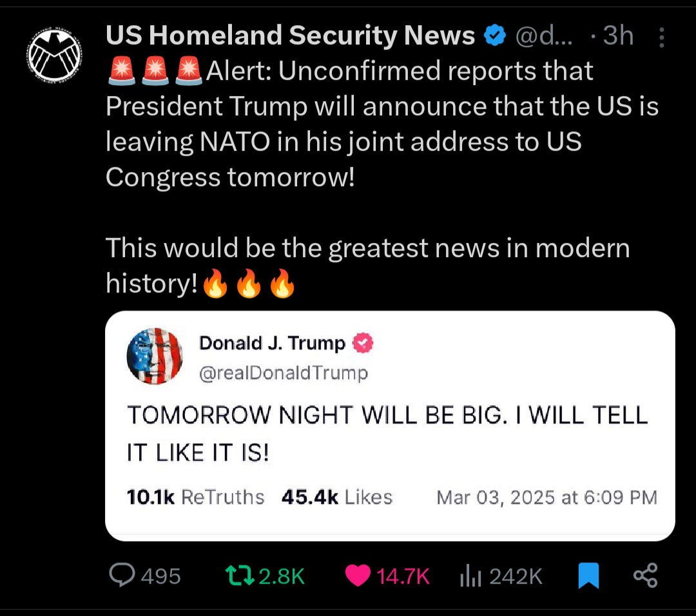Open the quoted Truth Social post image
Screen dimensions: 696x616
[x=390, y=425]
